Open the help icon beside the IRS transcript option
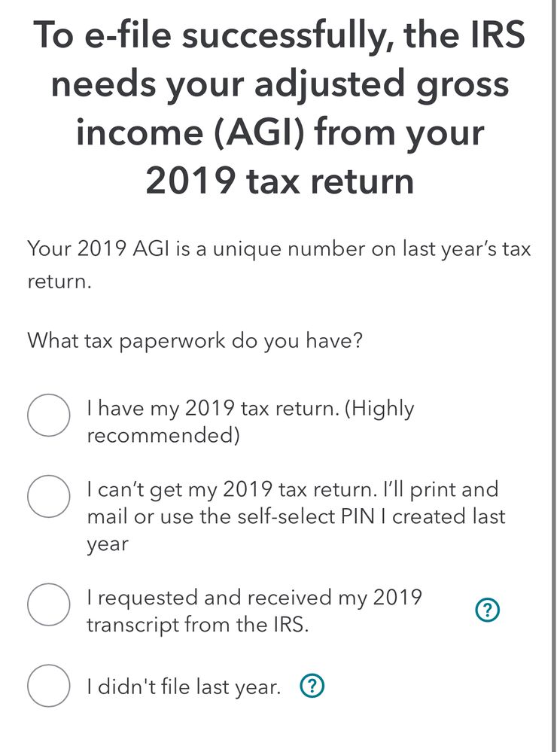Screen dimensions: 560x752 coord(488,611)
